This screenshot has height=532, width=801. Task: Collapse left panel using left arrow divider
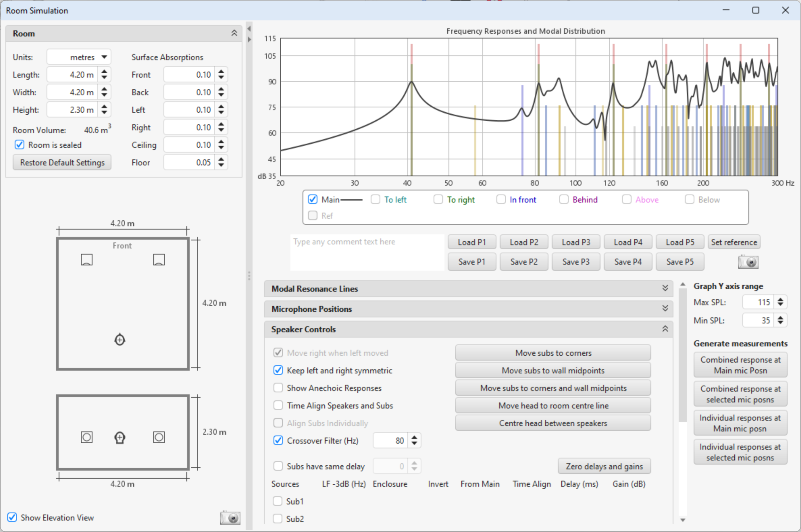pyautogui.click(x=249, y=29)
